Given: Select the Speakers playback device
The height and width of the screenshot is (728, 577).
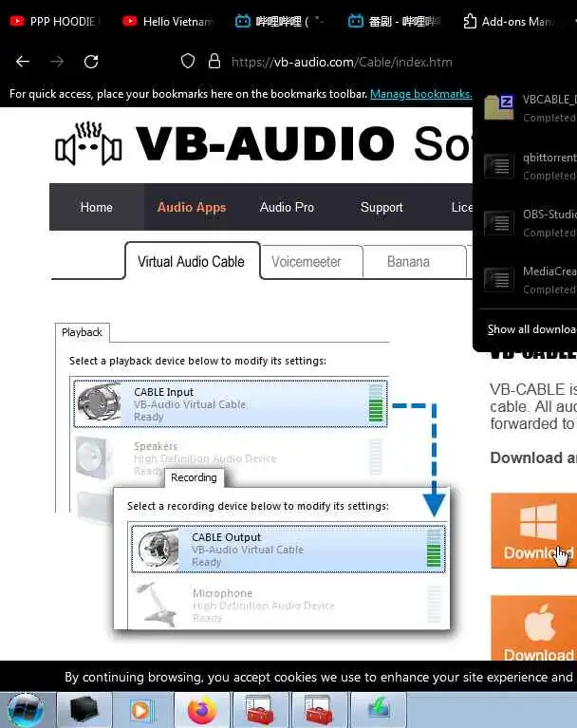Looking at the screenshot, I should [x=231, y=458].
